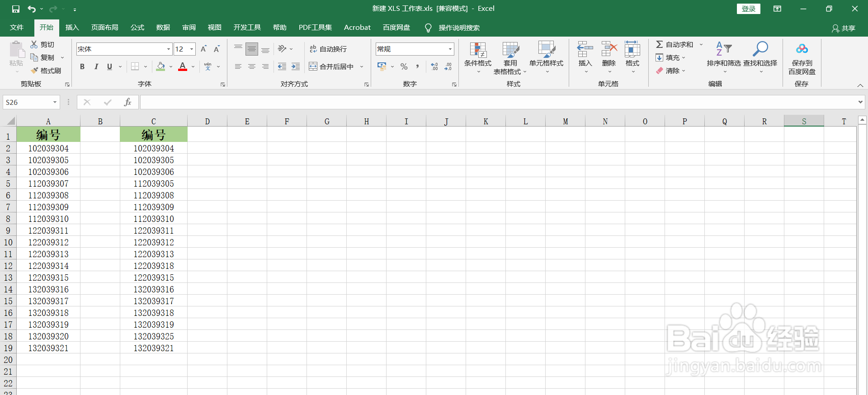Viewport: 868px width, 395px height.
Task: Increase indent icon
Action: click(x=296, y=66)
